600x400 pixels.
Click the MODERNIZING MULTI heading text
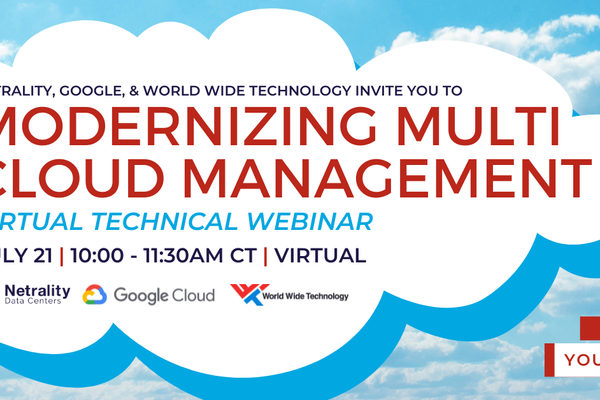279,127
